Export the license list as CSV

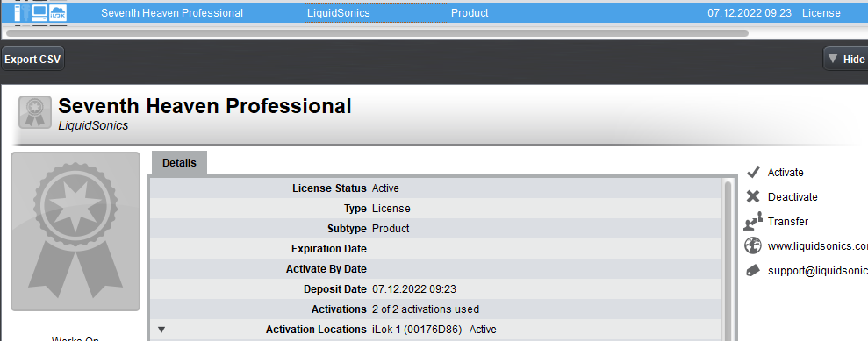32,59
